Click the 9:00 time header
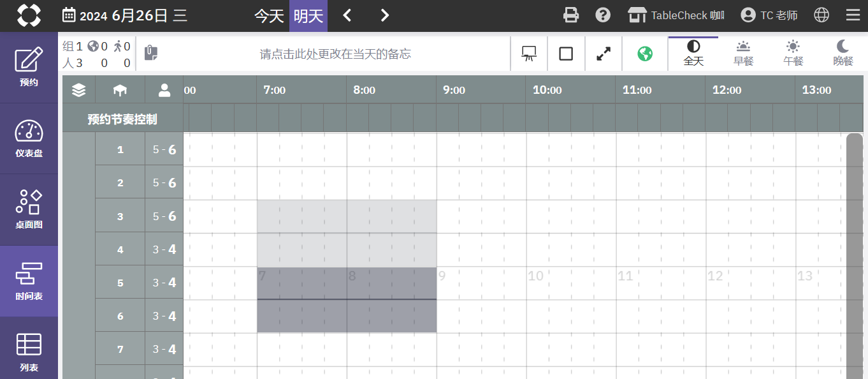The height and width of the screenshot is (379, 868). 454,90
